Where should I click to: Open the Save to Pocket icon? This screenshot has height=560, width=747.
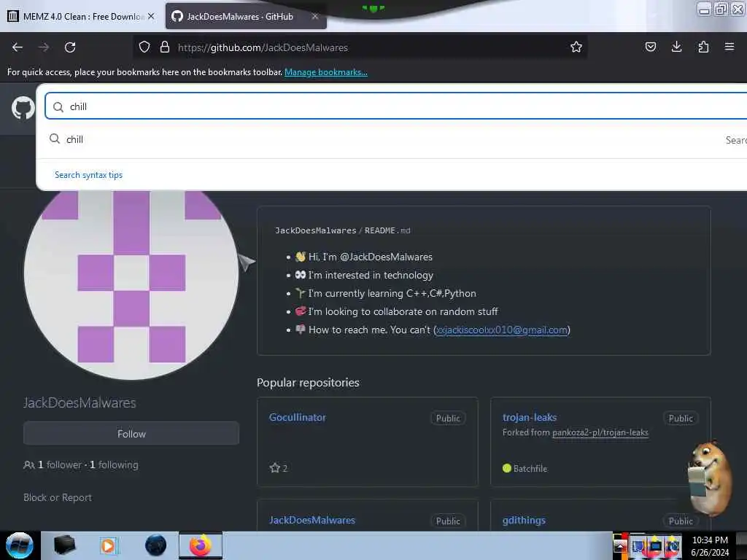tap(650, 47)
